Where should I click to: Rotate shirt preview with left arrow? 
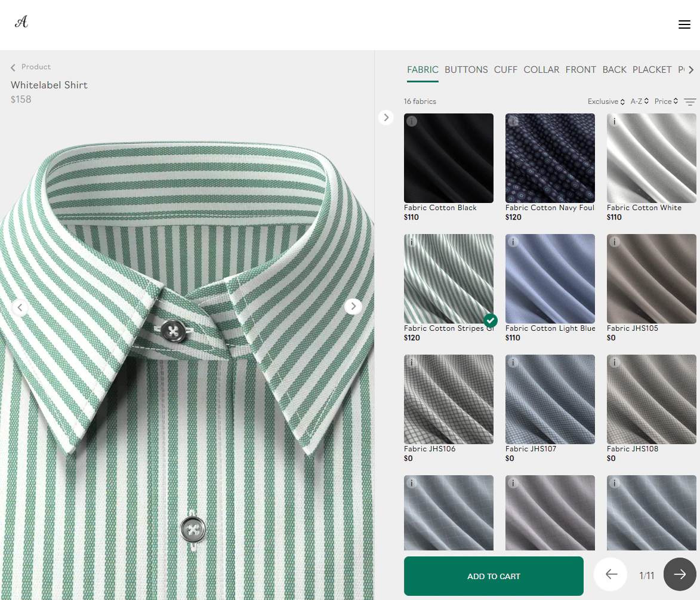point(20,307)
